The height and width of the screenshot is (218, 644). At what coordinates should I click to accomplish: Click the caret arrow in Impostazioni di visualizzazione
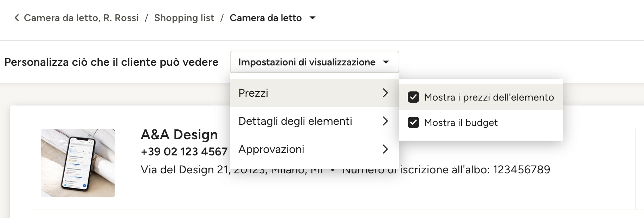[x=386, y=62]
